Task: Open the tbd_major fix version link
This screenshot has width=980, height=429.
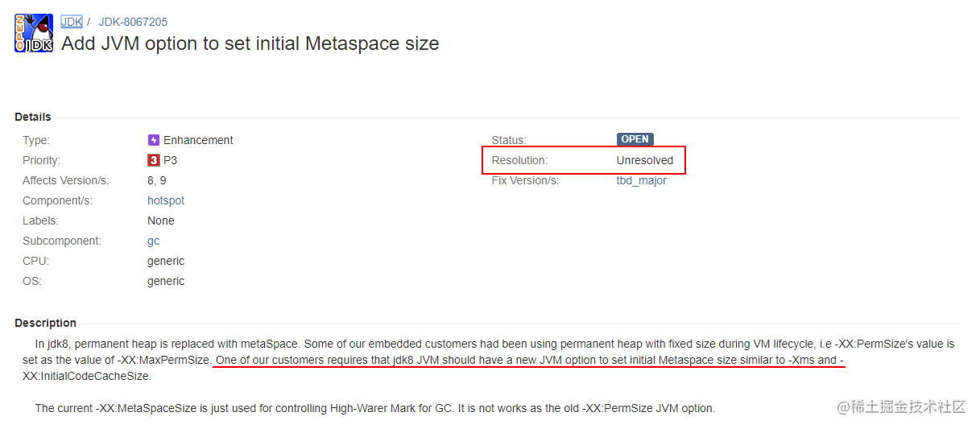Action: click(x=642, y=180)
